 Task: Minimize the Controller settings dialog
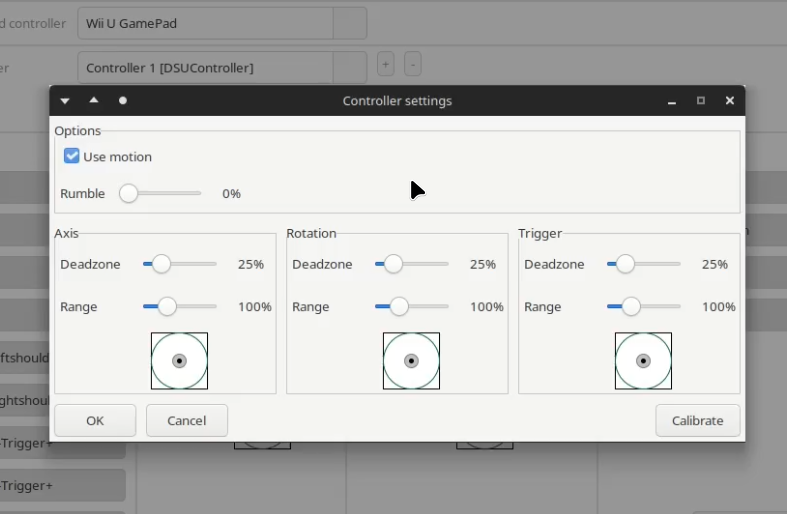pyautogui.click(x=672, y=101)
